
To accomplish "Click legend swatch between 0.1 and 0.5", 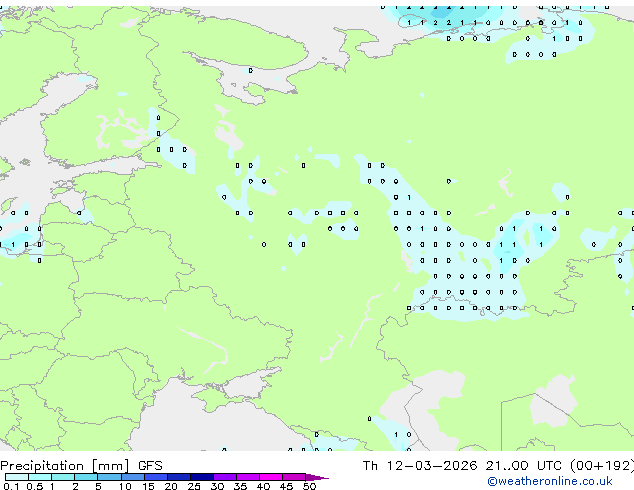I will point(17,477).
